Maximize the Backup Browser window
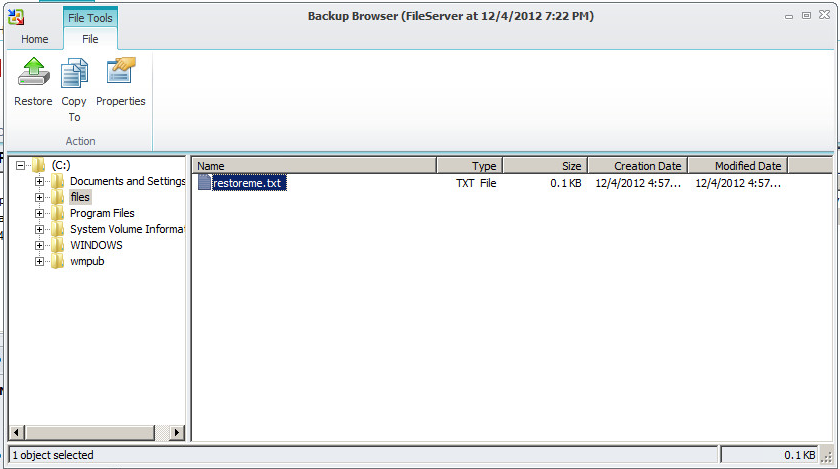 (806, 16)
